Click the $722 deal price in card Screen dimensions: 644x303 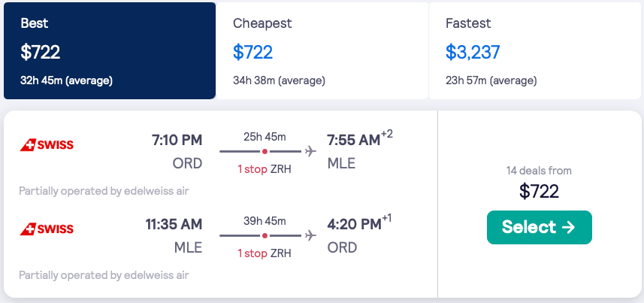[x=539, y=191]
